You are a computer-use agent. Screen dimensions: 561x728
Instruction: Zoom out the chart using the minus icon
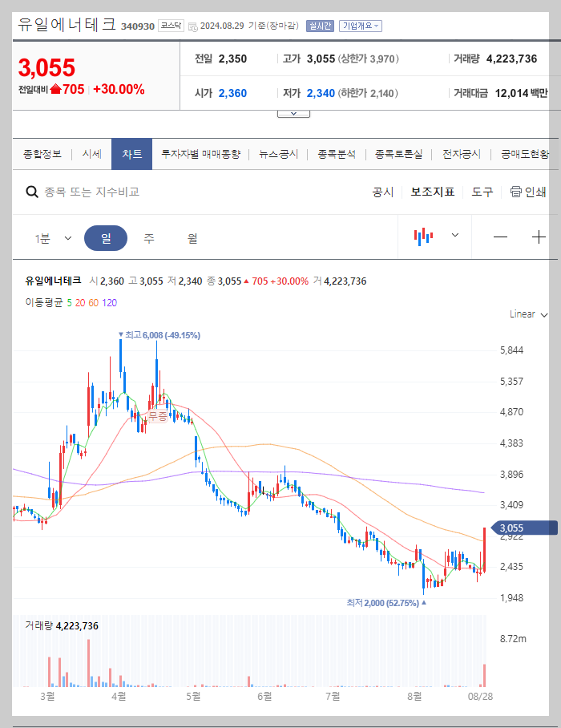[500, 237]
